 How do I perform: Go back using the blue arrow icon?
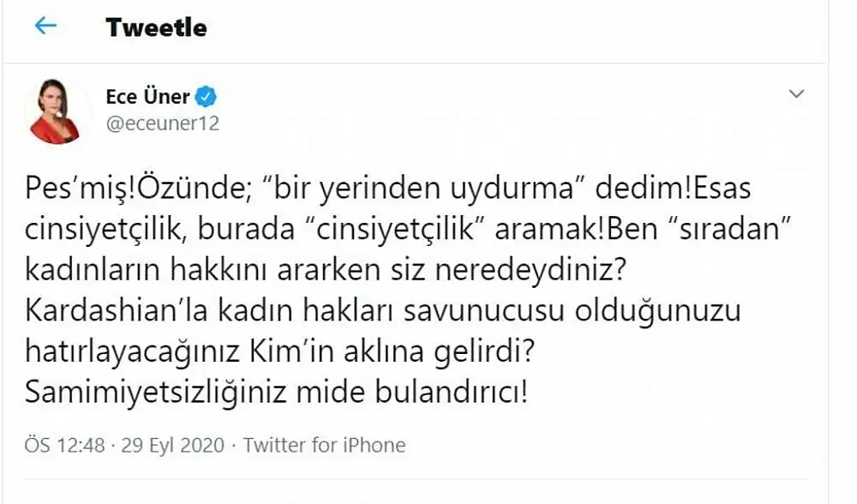tap(46, 26)
